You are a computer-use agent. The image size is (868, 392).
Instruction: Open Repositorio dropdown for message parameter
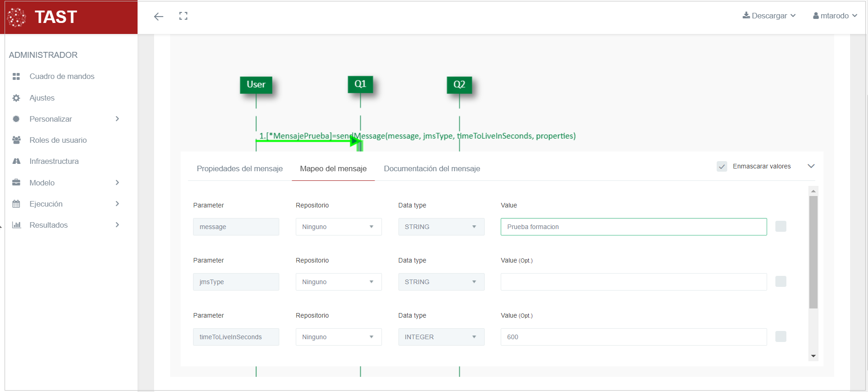[x=338, y=227]
